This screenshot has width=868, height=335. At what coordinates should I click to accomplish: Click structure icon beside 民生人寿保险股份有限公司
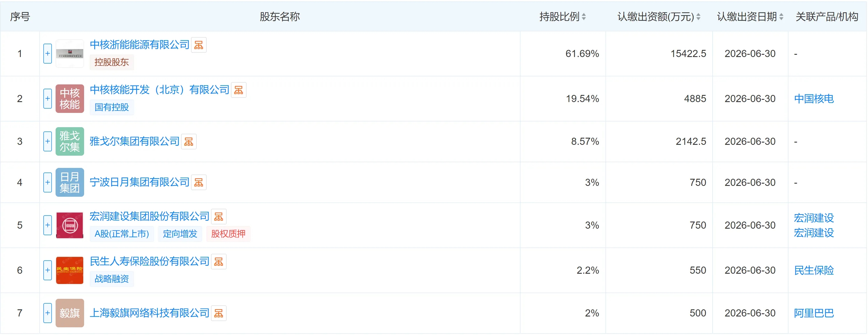(x=219, y=262)
